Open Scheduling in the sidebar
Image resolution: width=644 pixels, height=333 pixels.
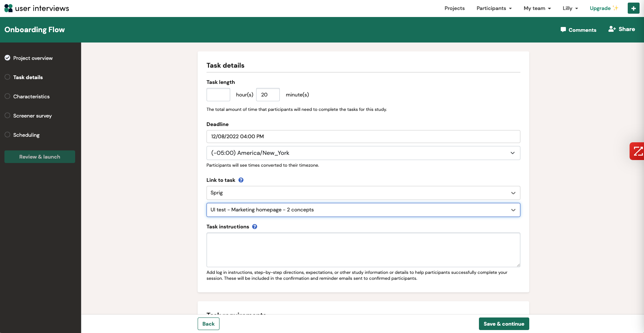point(26,135)
